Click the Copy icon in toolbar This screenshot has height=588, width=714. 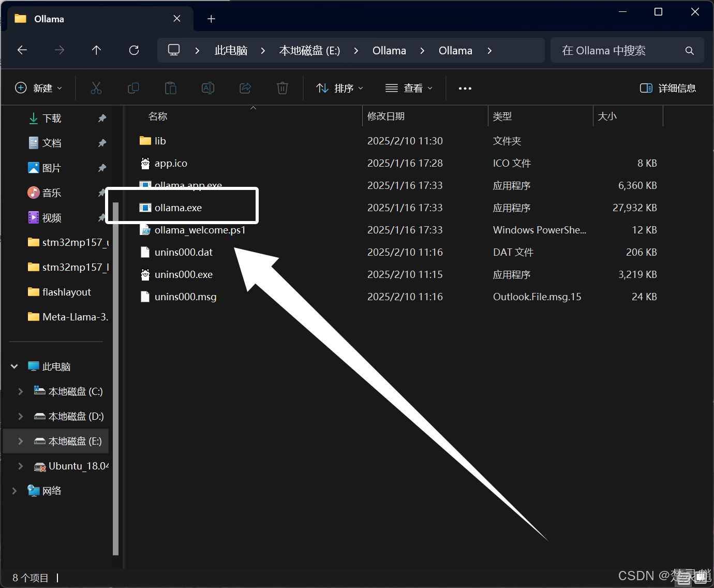(x=133, y=88)
